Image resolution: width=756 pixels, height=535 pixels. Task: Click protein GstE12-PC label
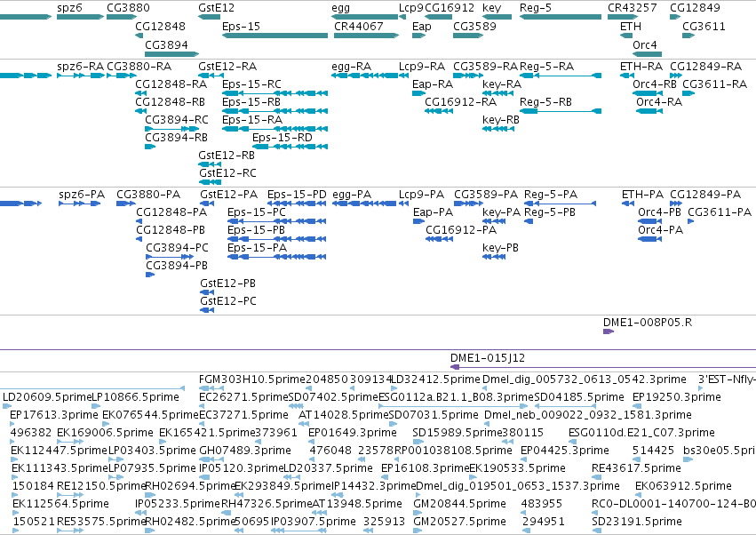pos(228,301)
